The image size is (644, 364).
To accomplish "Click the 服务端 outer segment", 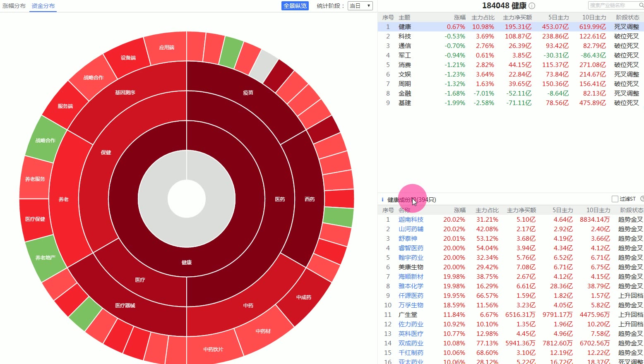I will [x=65, y=106].
